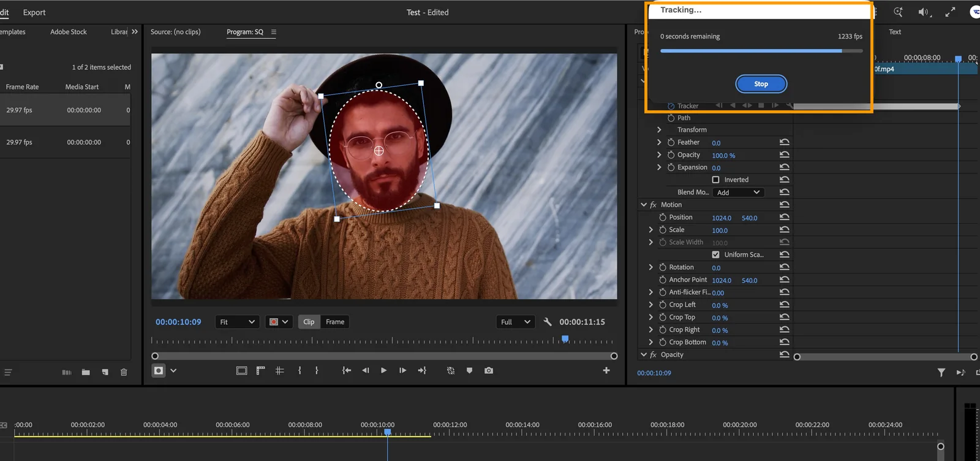Open the mask overlay tool dropdown arrow
This screenshot has width=980, height=461.
173,370
